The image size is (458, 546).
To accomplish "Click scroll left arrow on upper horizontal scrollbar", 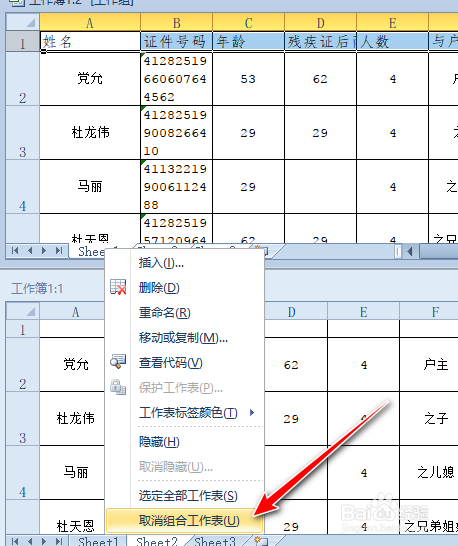I will (x=410, y=251).
